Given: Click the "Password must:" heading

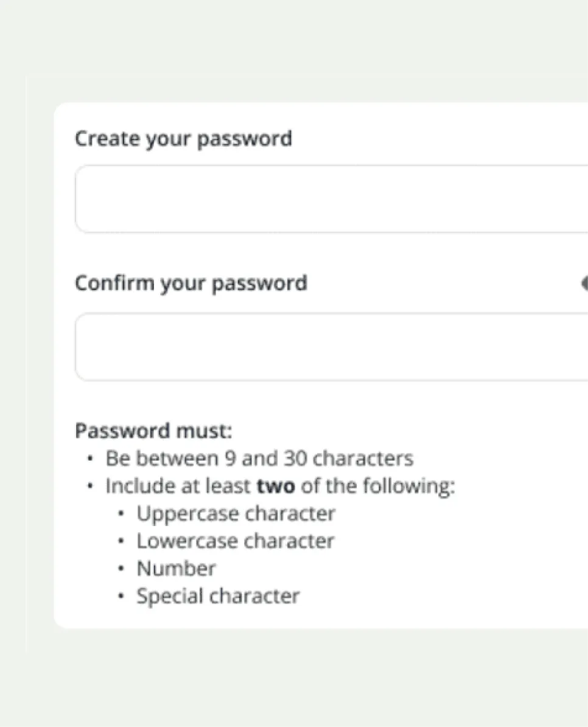Looking at the screenshot, I should pyautogui.click(x=153, y=431).
